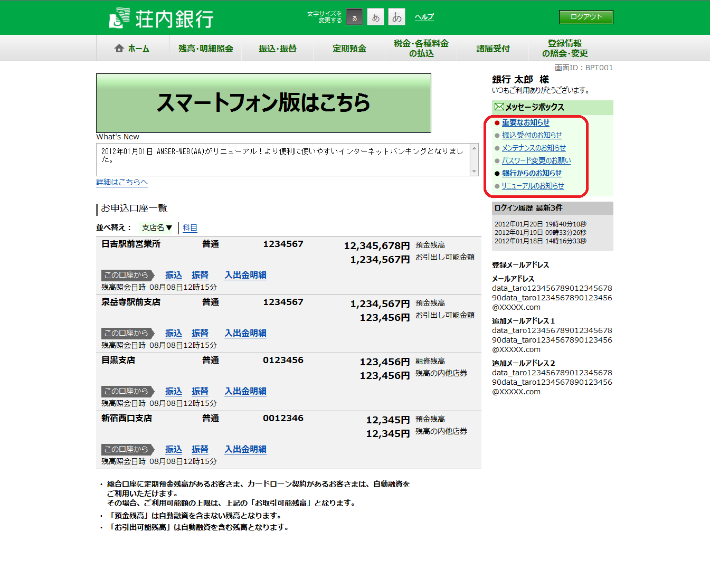Click the スマートフォン版はこちら banner
Viewport: 710px width, 588px height.
tap(263, 103)
